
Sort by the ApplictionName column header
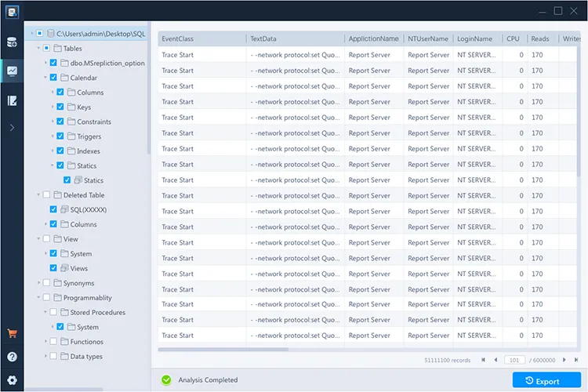[x=374, y=38]
